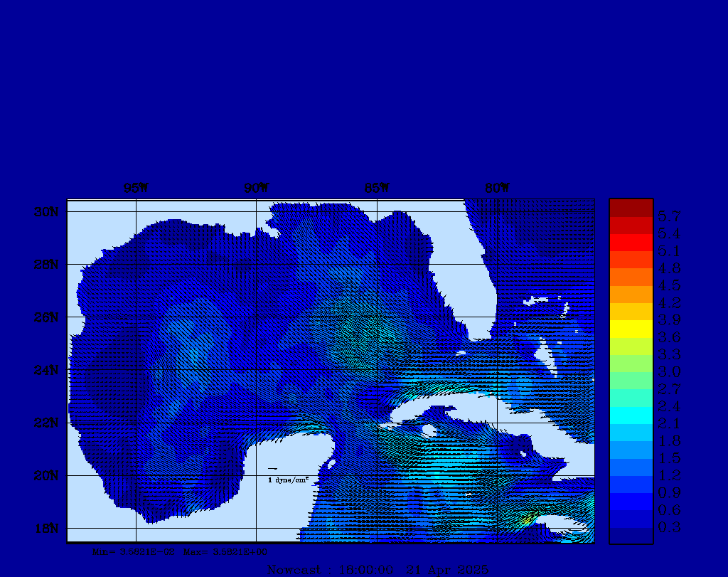This screenshot has height=577, width=728.
Task: Click the 0.3 value label on colorbar
Action: 669,527
